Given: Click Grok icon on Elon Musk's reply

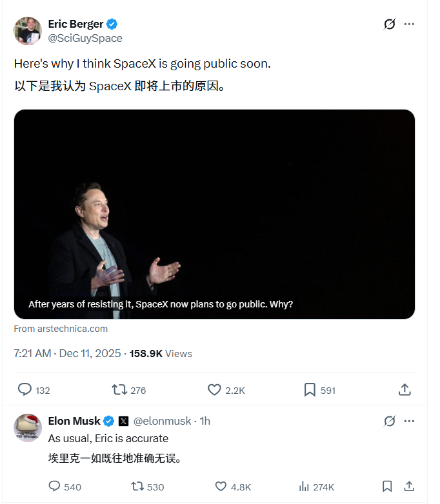Looking at the screenshot, I should [389, 421].
